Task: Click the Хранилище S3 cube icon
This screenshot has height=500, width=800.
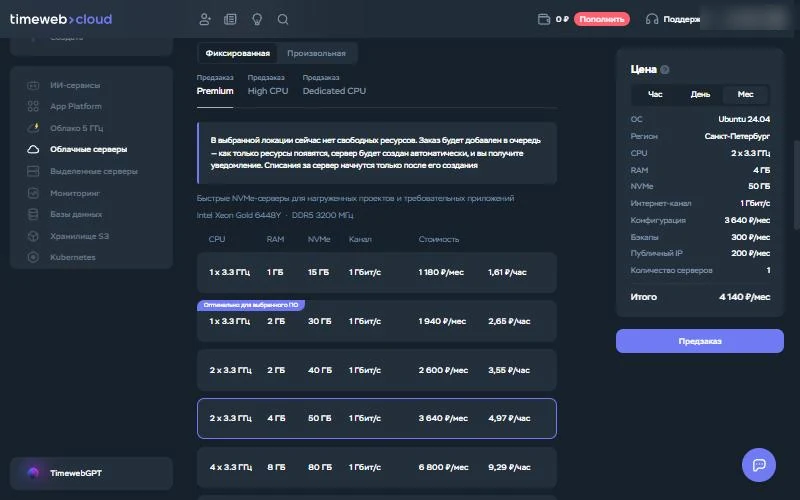Action: point(33,236)
